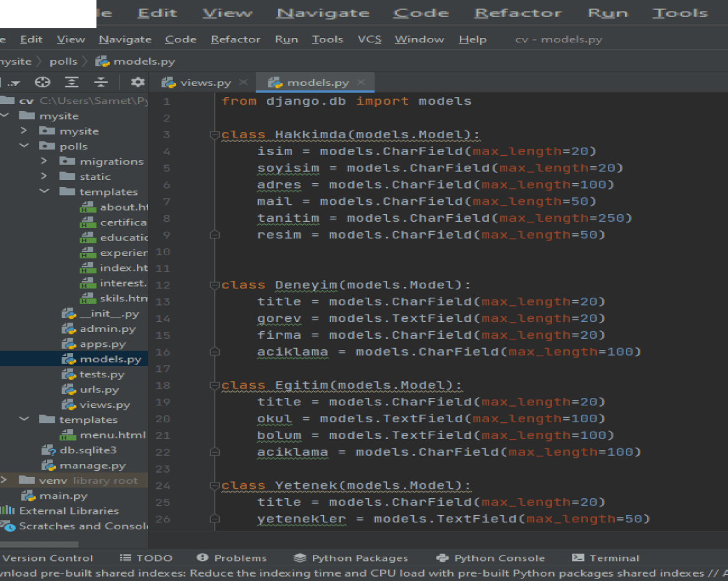
Task: Click the Expand All icon in Project panel
Action: (72, 83)
